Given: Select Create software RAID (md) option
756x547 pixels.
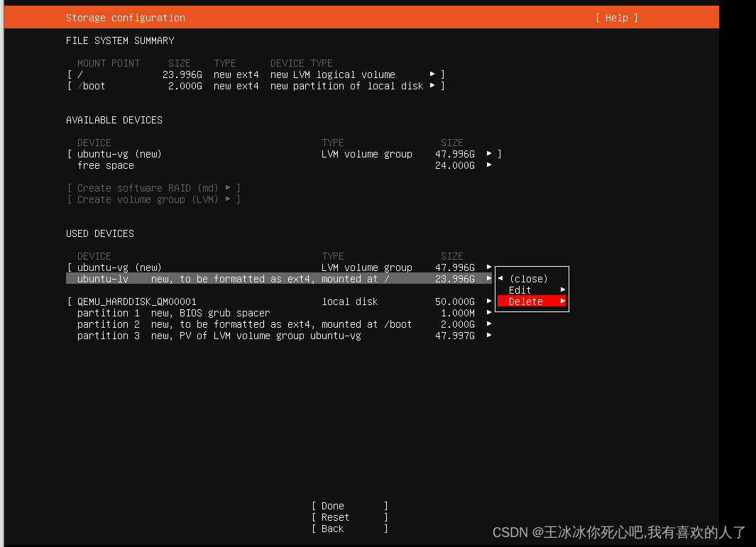Looking at the screenshot, I should click(x=154, y=188).
